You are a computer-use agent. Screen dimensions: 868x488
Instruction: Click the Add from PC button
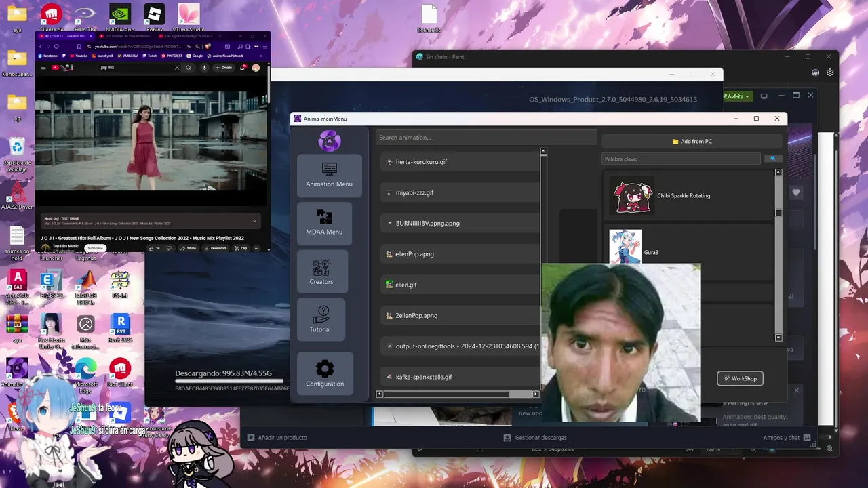(x=692, y=141)
